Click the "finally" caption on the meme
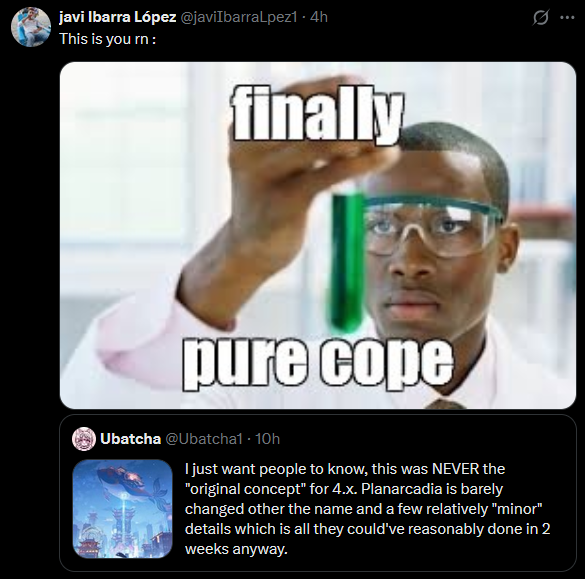The image size is (585, 579). [x=318, y=115]
